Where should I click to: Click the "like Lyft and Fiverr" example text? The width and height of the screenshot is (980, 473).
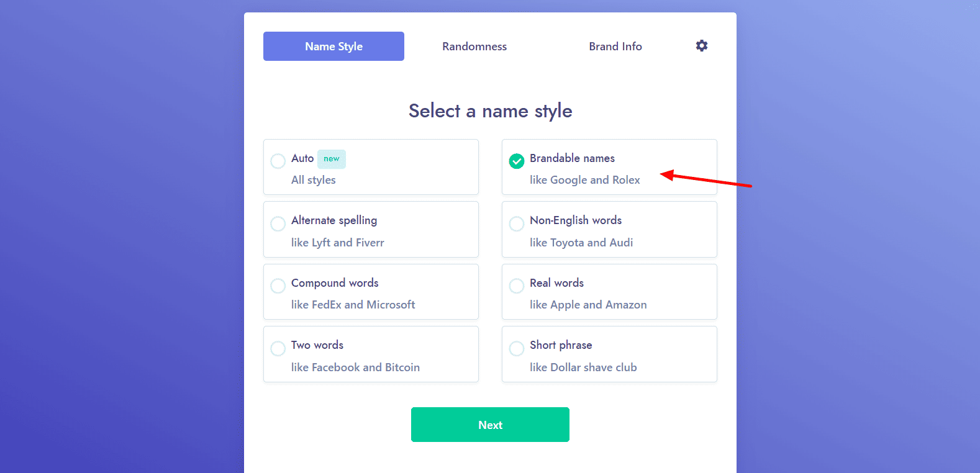338,243
